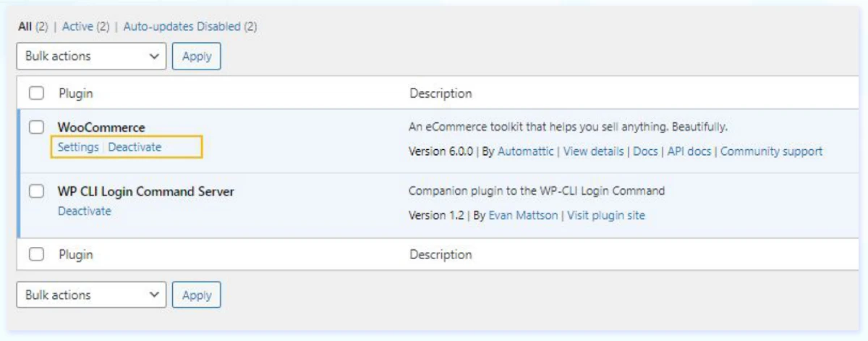The width and height of the screenshot is (868, 341).
Task: Click the WooCommerce plugin name
Action: click(x=101, y=128)
